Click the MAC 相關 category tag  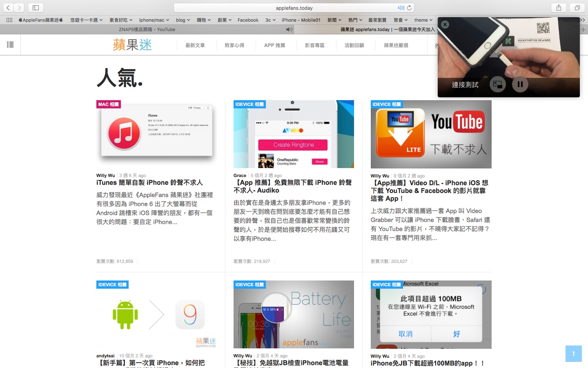click(x=109, y=104)
